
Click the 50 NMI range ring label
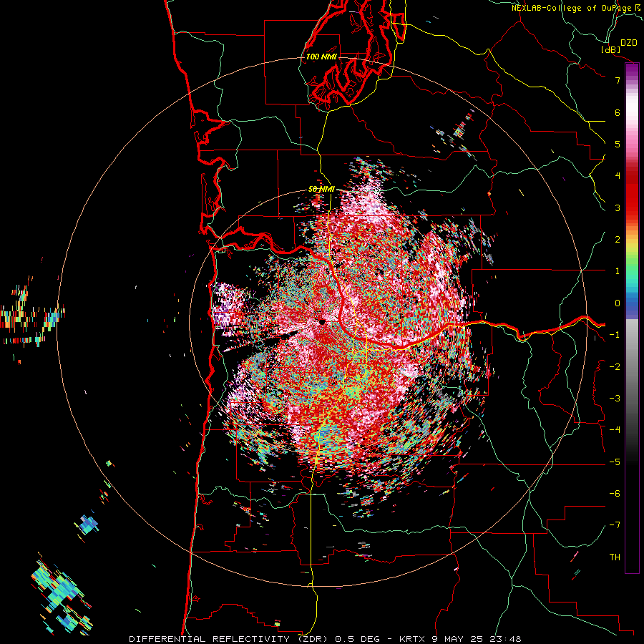click(x=321, y=189)
